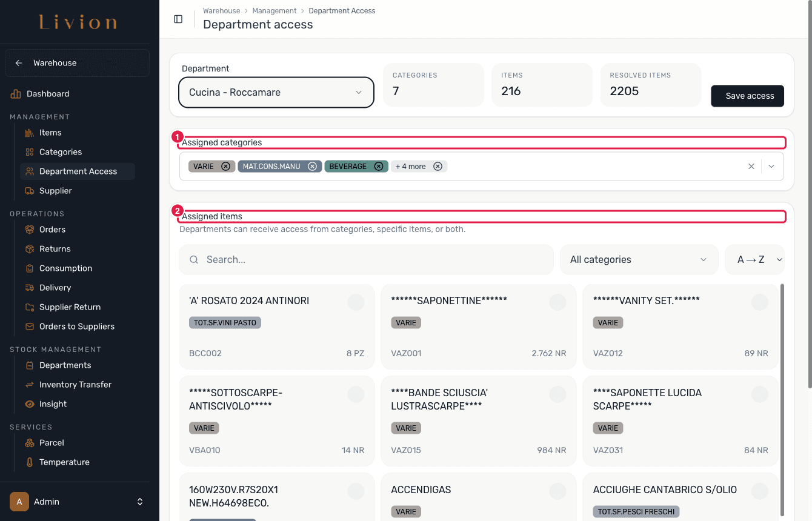
Task: Toggle selection for SOTTOSCARPE-ANTISCIVOLO item
Action: tap(356, 394)
